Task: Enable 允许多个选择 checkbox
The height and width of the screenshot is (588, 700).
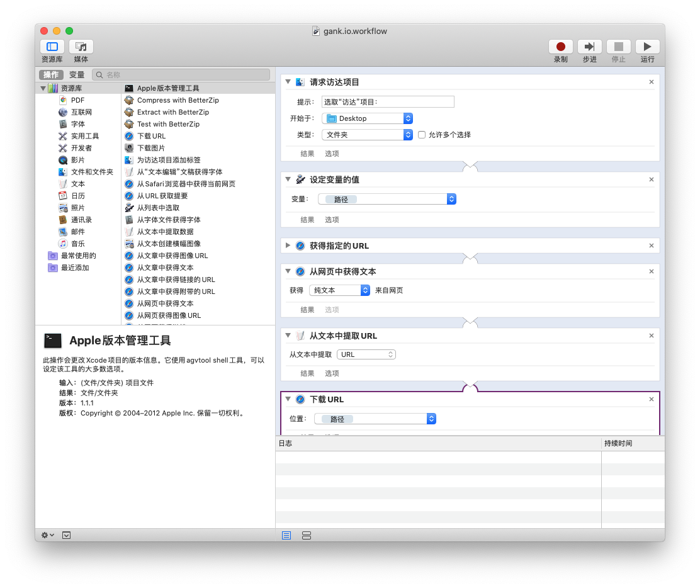Action: (421, 134)
